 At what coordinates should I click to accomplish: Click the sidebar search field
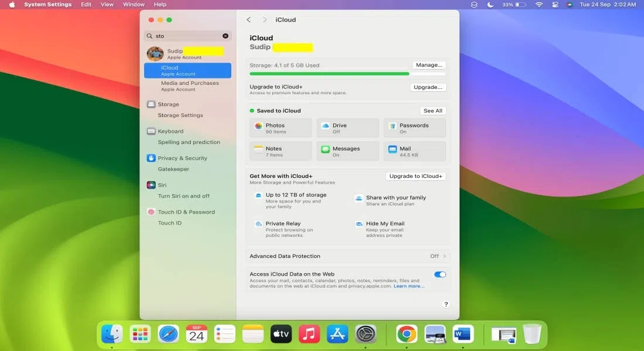point(188,36)
